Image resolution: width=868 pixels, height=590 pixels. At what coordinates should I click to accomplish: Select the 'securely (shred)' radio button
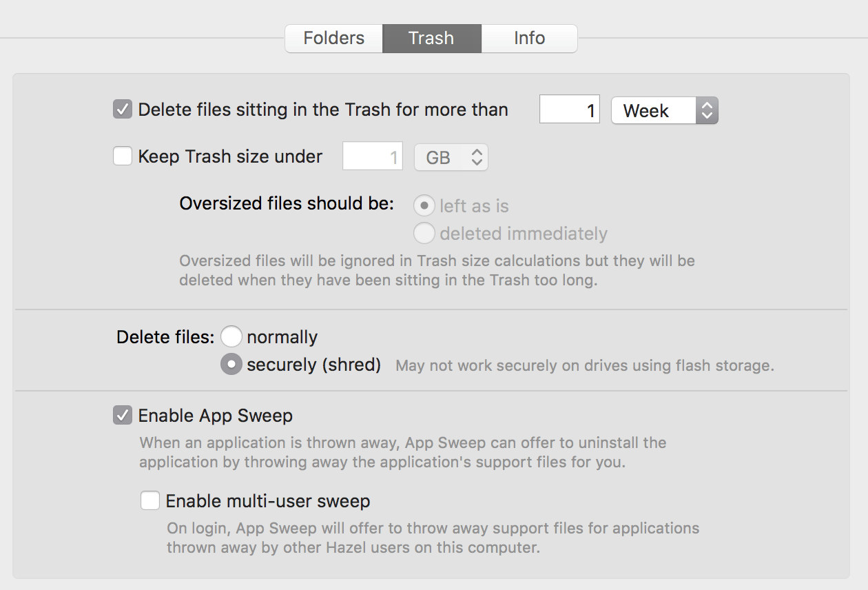point(231,365)
